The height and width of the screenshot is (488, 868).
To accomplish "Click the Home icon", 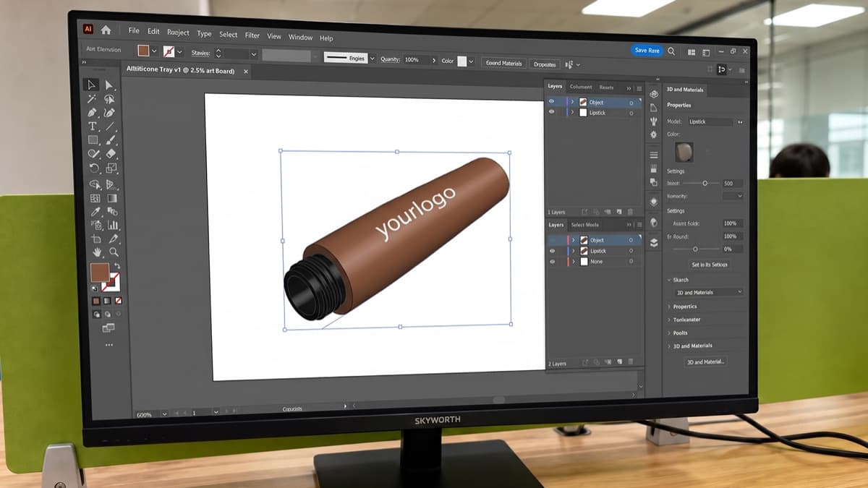I will [x=106, y=30].
